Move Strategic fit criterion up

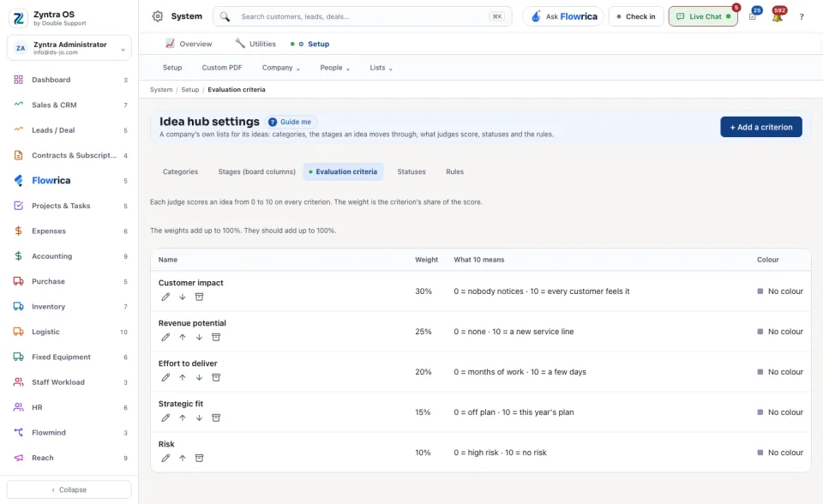pos(182,418)
